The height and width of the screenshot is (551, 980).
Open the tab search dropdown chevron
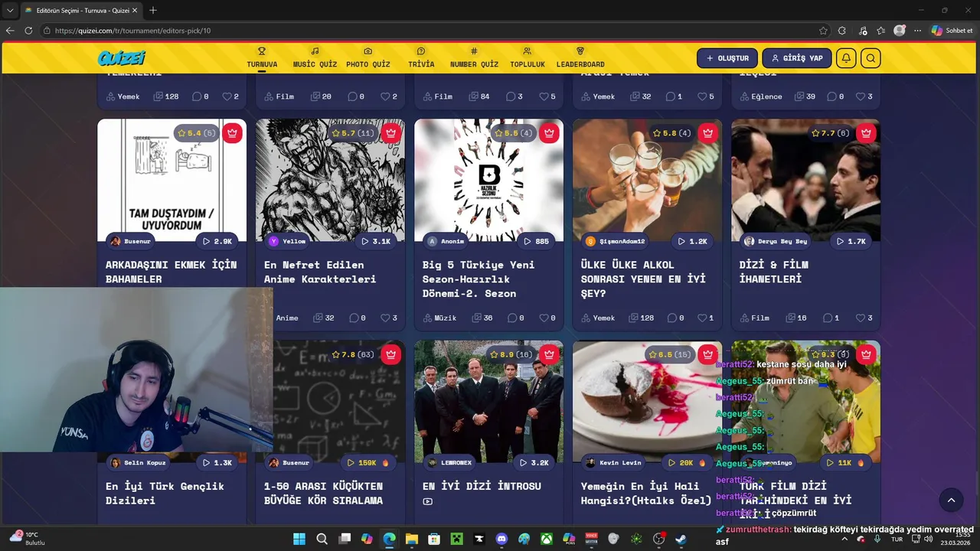(9, 11)
